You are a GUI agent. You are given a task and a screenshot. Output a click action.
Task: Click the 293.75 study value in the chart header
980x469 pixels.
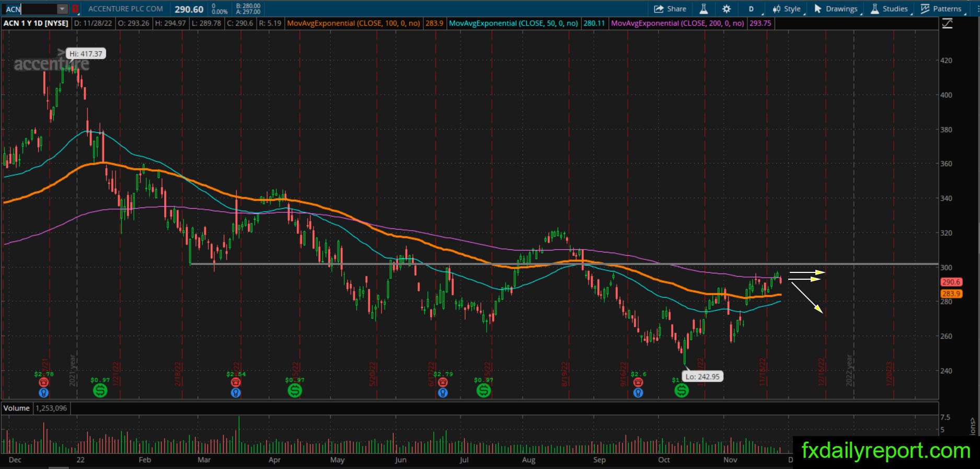[x=760, y=24]
